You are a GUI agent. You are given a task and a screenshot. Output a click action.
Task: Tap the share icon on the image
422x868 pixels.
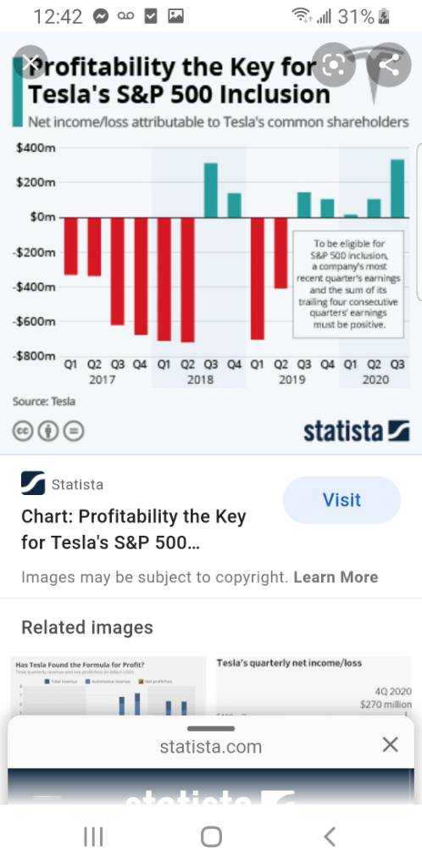coord(390,65)
